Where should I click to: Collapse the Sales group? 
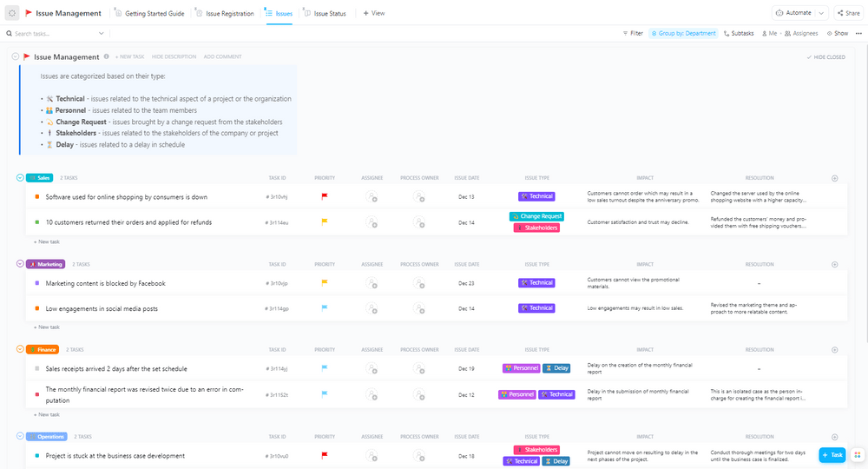pos(20,177)
